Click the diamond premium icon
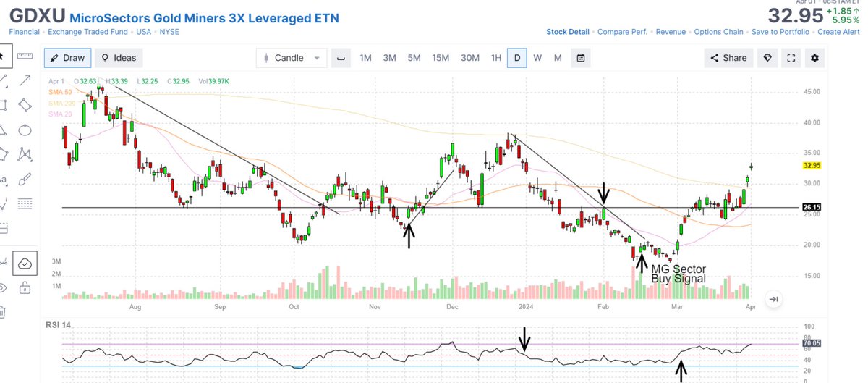 coord(767,58)
